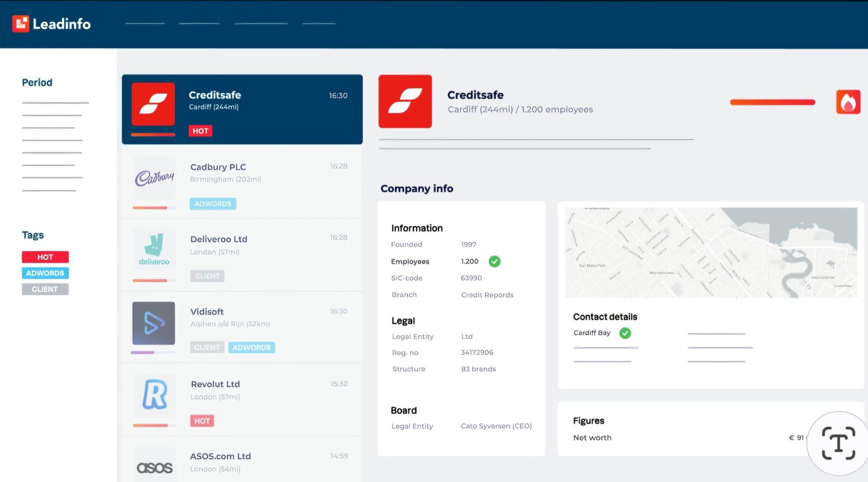The width and height of the screenshot is (868, 482).
Task: Click the Reg. no value 34172906
Action: (x=477, y=352)
